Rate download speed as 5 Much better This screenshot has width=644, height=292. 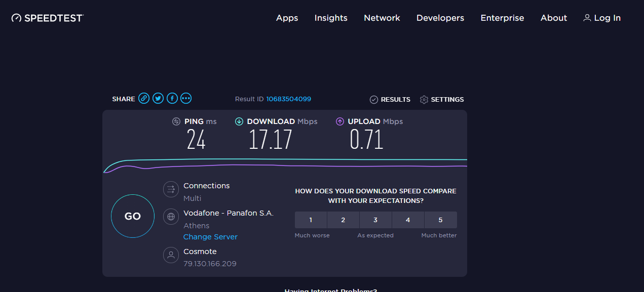tap(441, 220)
